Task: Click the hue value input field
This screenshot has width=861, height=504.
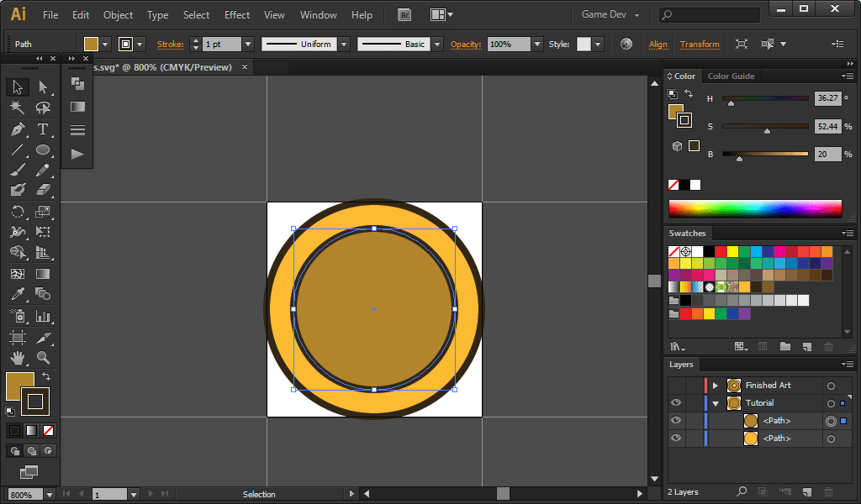Action: (827, 98)
